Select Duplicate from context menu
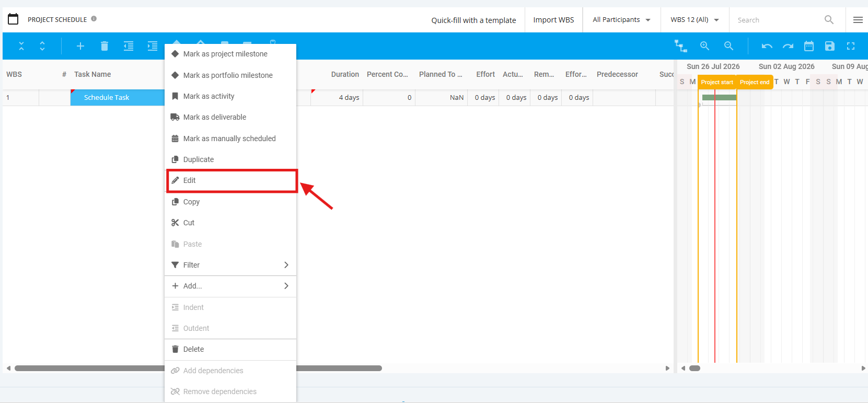 [230, 159]
